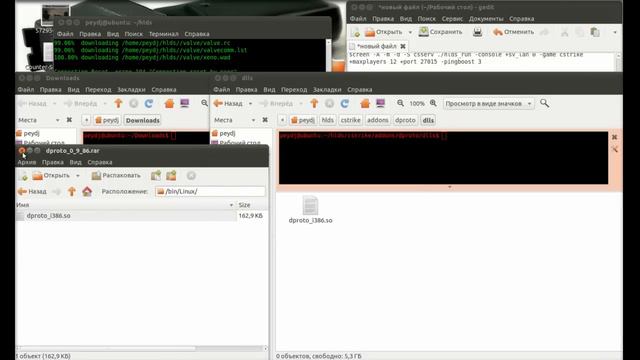Click Открыть in the gedit toolbar
The width and height of the screenshot is (640, 360).
pyautogui.click(x=384, y=32)
